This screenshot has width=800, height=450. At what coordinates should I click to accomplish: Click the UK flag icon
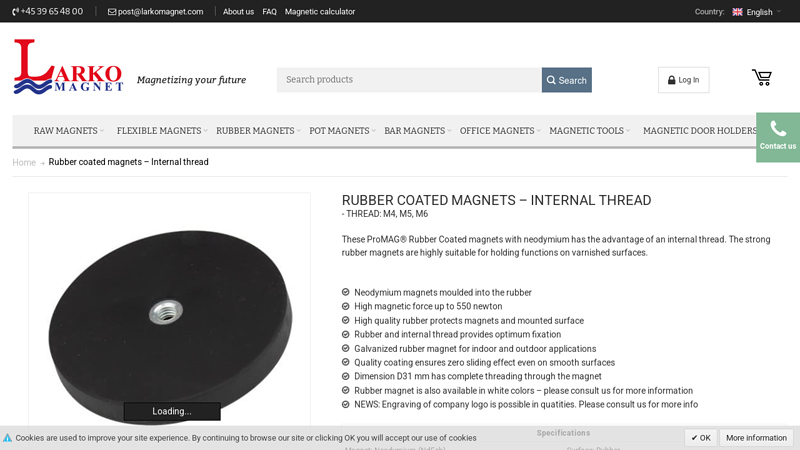click(x=737, y=12)
